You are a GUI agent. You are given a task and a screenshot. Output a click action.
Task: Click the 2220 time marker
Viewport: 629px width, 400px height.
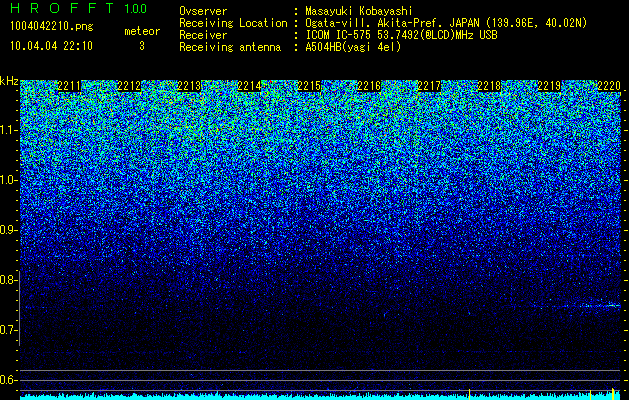click(x=609, y=86)
